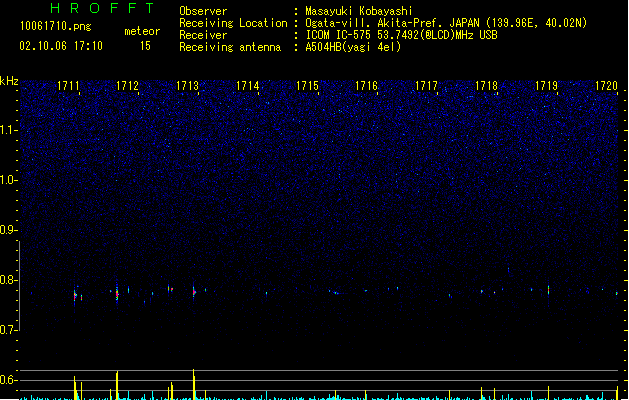This screenshot has height=400, width=629.
Task: Click the A504HB(yagi 4el) antenna text
Action: [353, 47]
